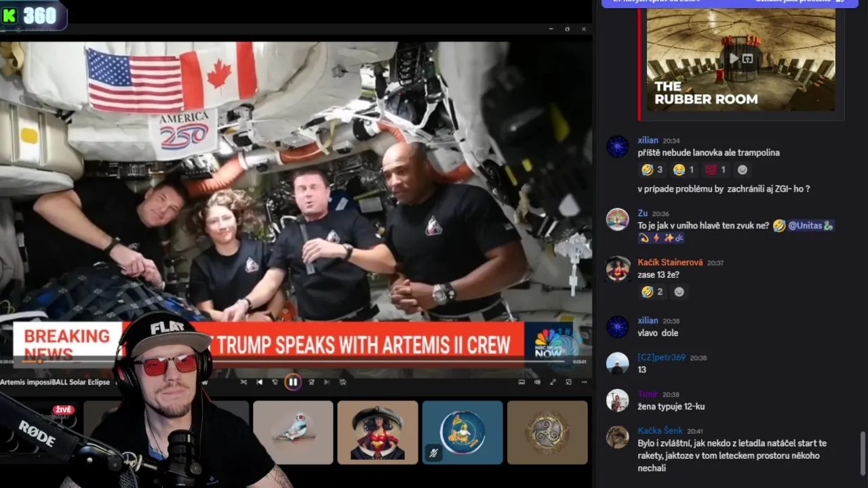Select the triskelion symbol participant tile

[x=547, y=432]
